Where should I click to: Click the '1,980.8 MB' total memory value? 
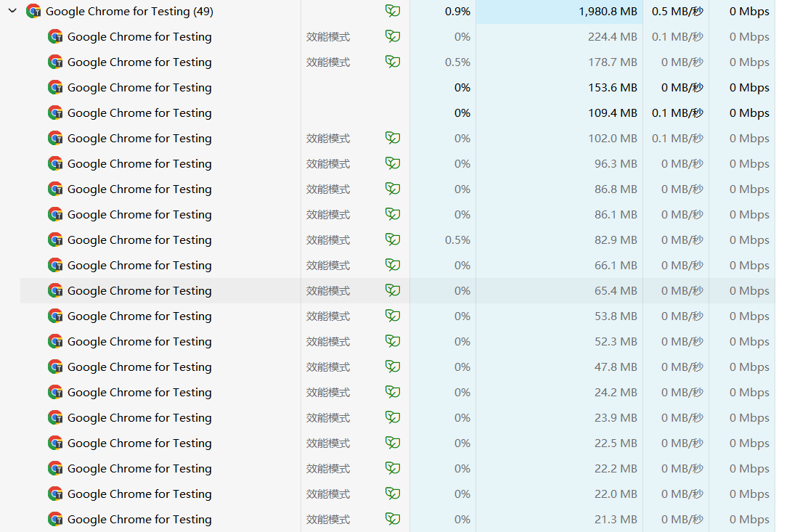(x=608, y=11)
